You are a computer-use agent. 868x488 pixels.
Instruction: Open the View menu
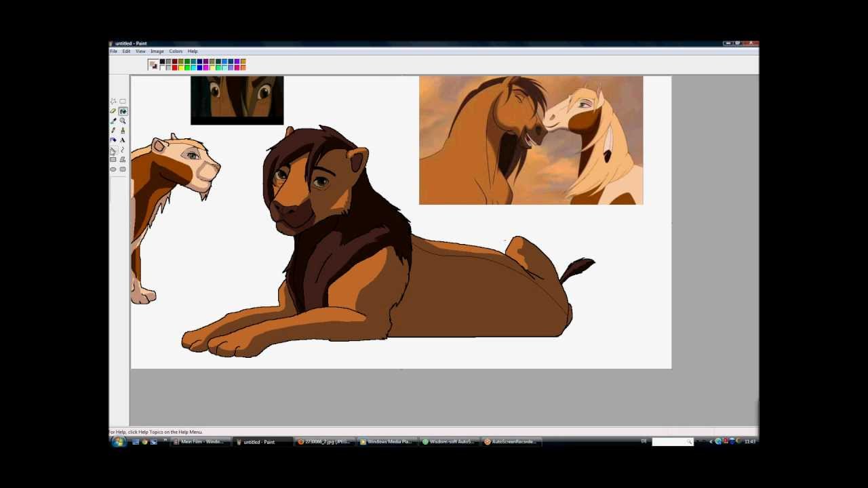click(140, 52)
